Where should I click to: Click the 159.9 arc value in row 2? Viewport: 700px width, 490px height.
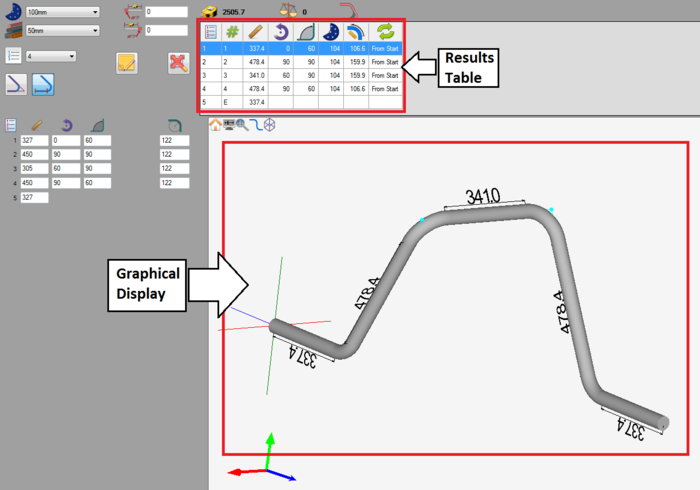[358, 62]
